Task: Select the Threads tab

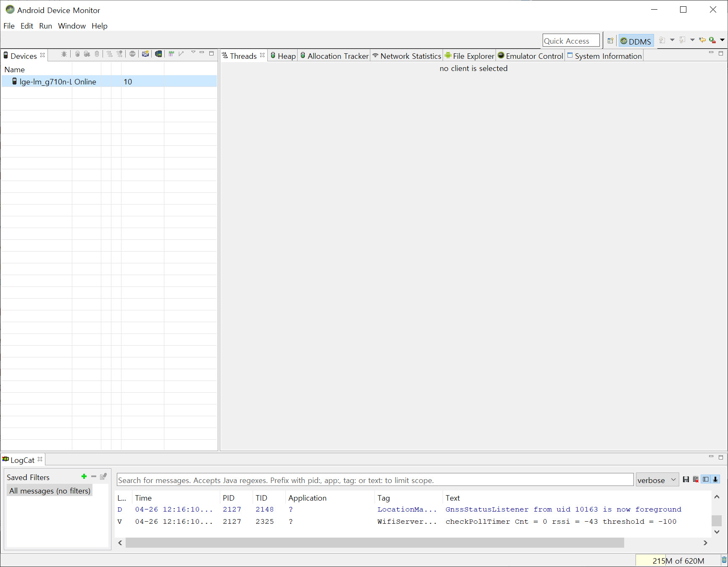Action: pyautogui.click(x=243, y=56)
